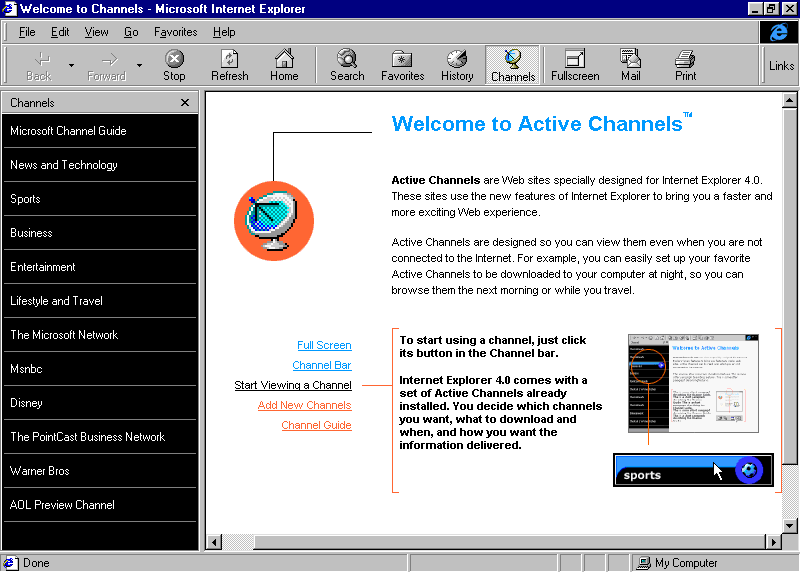Open the AOL Preview Channel

coord(100,505)
